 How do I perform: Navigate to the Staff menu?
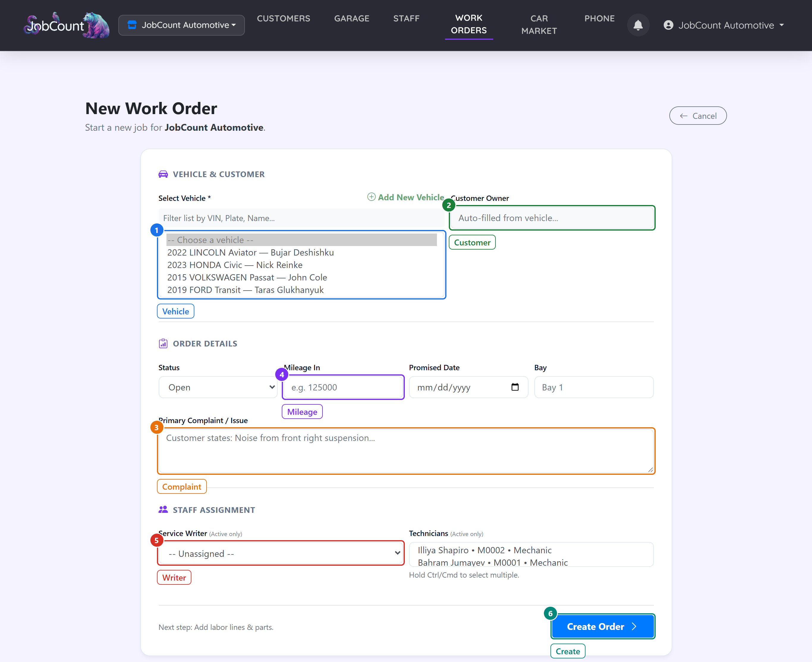point(406,18)
